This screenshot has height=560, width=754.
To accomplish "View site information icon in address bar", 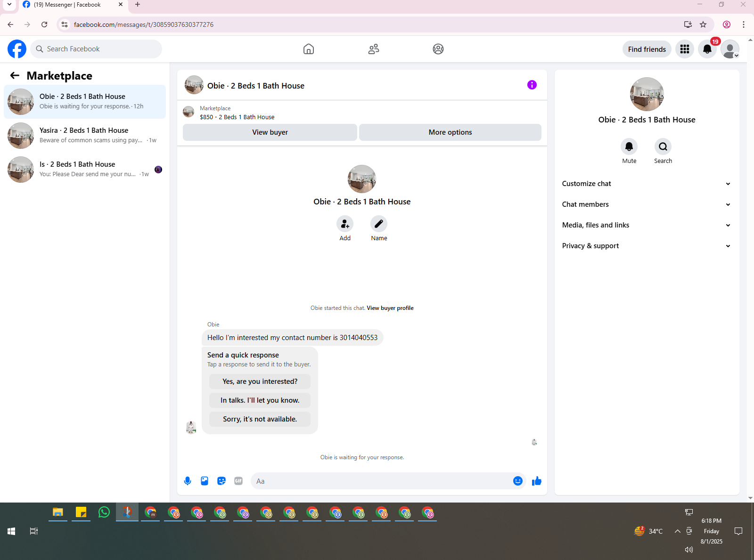I will point(65,24).
